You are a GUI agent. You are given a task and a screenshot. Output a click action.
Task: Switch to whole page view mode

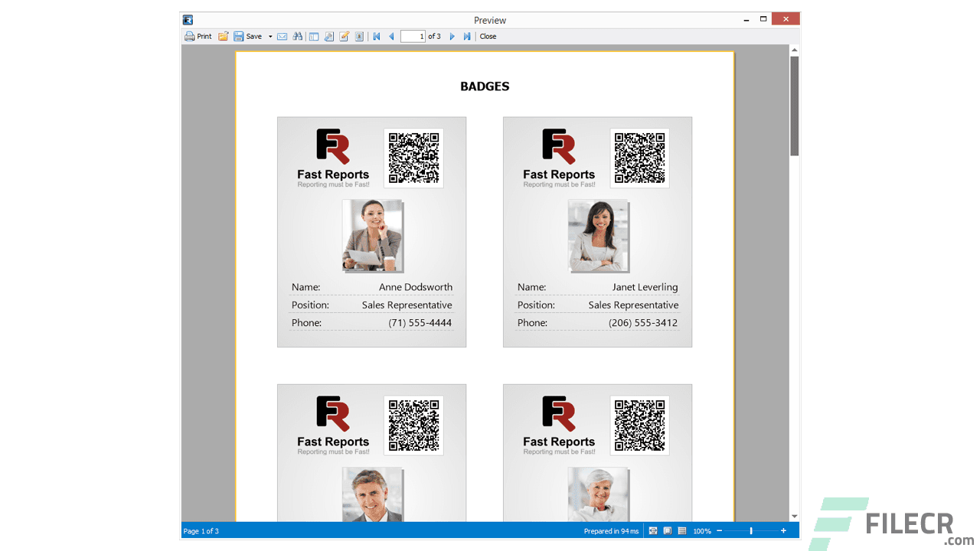click(667, 530)
